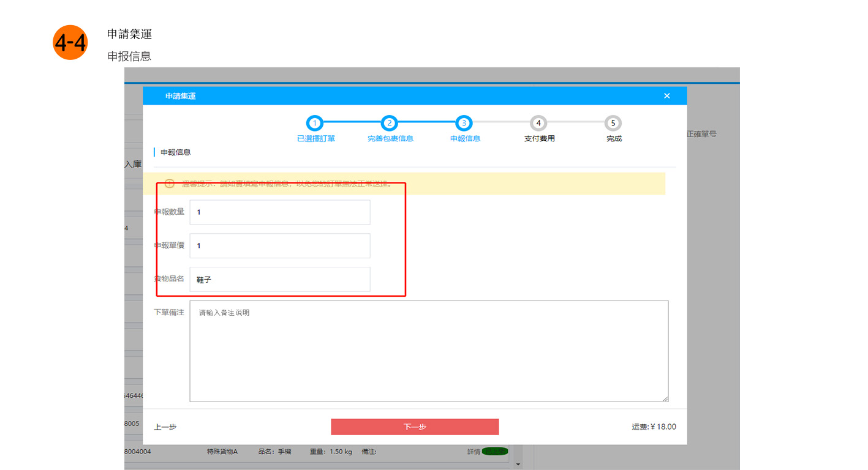
Task: Click step 5 circle 完成
Action: point(613,123)
